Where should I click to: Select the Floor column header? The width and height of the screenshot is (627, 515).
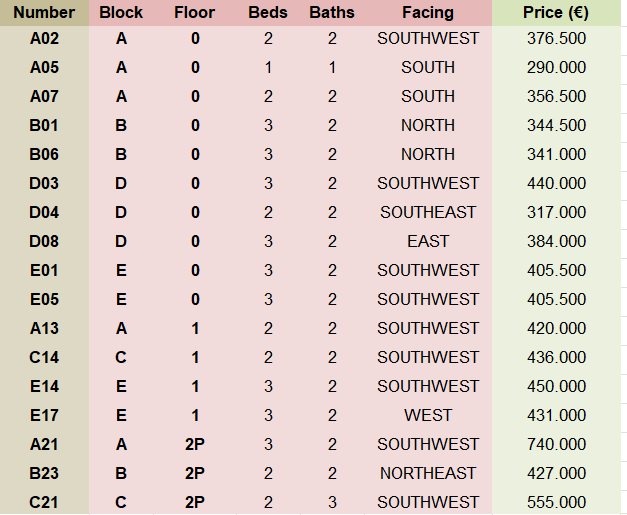click(x=194, y=13)
